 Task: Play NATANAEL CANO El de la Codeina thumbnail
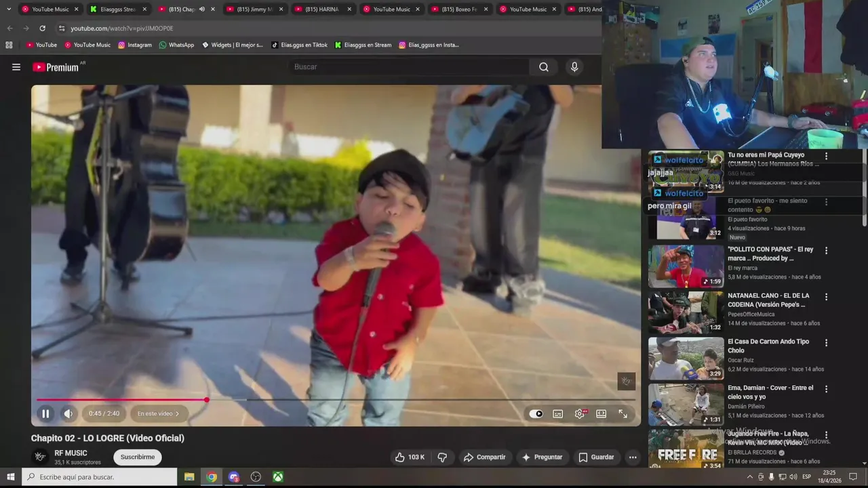pyautogui.click(x=686, y=312)
